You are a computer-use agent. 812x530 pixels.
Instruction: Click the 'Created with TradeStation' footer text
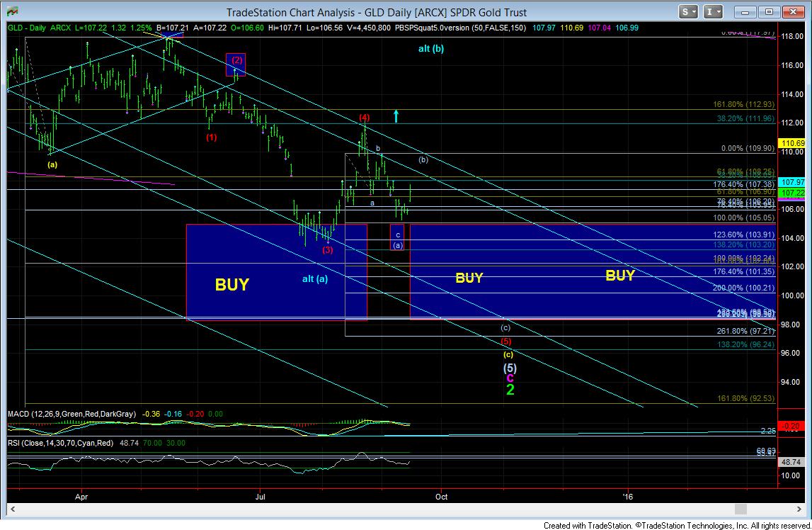pyautogui.click(x=587, y=525)
